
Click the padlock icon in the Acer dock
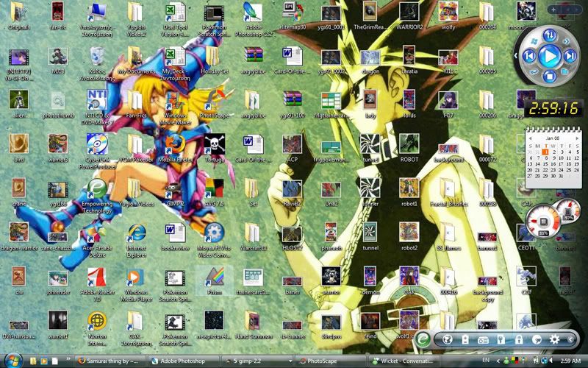point(519,340)
